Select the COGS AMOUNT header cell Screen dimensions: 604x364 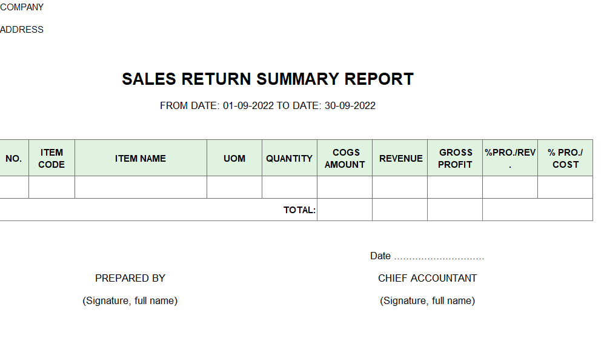point(345,158)
